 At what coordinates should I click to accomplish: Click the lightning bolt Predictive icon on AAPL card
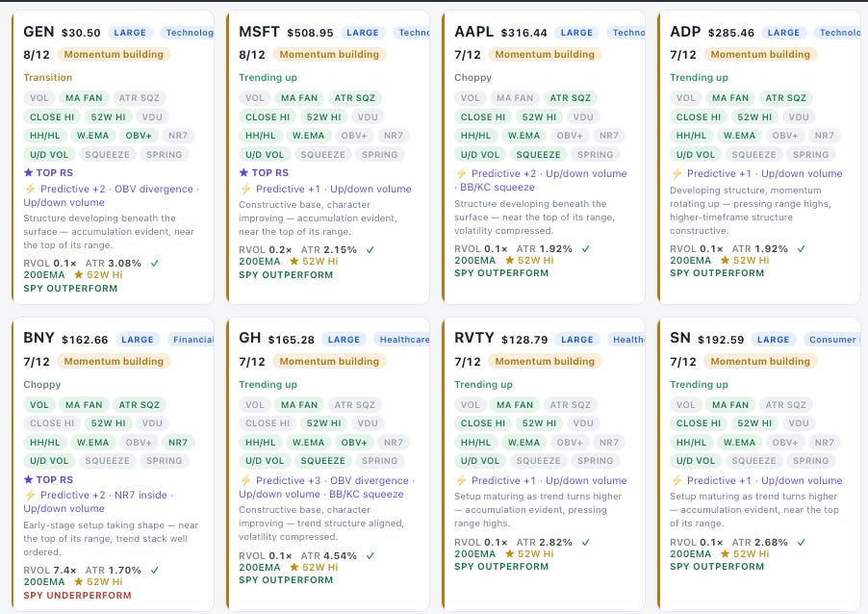pyautogui.click(x=461, y=173)
